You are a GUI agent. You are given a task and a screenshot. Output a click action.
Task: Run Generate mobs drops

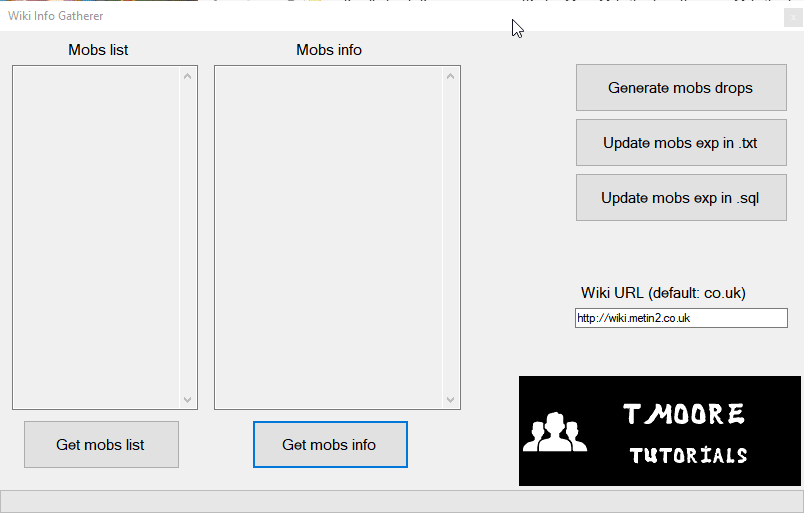pyautogui.click(x=681, y=88)
